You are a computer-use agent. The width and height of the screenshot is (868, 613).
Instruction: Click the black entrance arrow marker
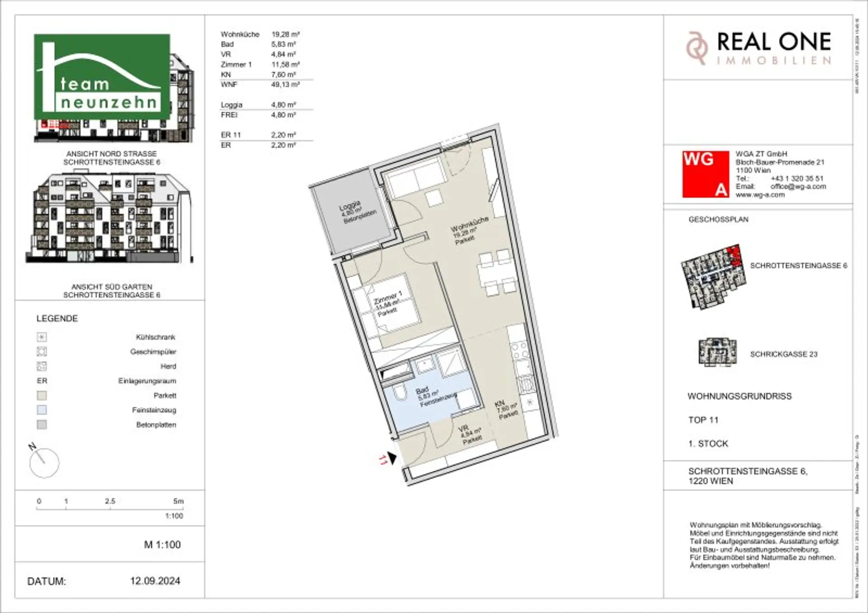(x=392, y=458)
